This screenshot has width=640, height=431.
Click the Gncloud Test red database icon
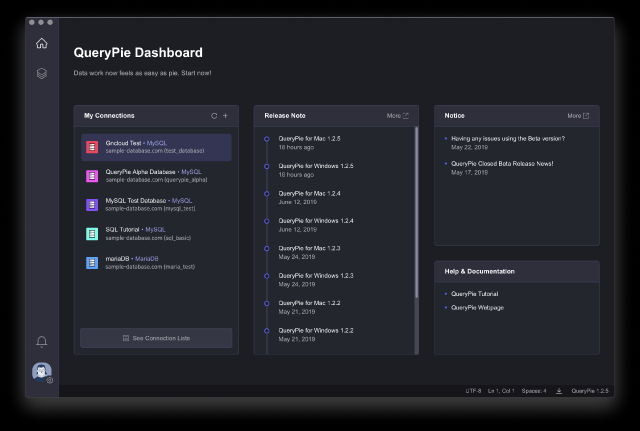tap(92, 147)
